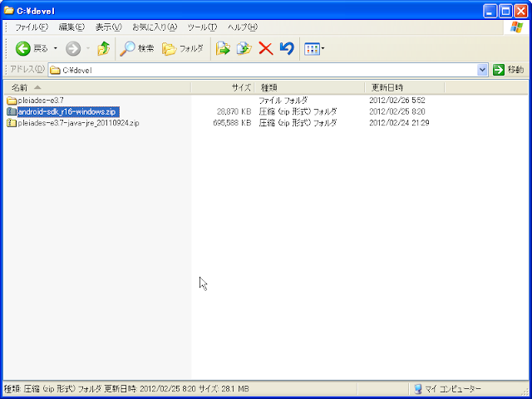Click the 28,870 KB size cell

[x=234, y=111]
